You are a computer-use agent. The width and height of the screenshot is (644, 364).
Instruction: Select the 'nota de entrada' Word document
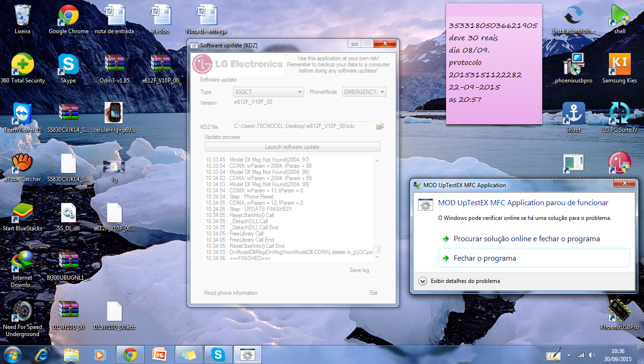(x=115, y=19)
